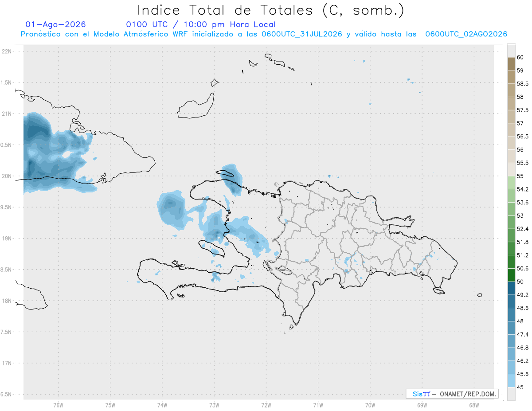Viewport: 532px width, 411px height.
Task: Click the beige swatch between 55 and 55.5
Action: tap(511, 169)
